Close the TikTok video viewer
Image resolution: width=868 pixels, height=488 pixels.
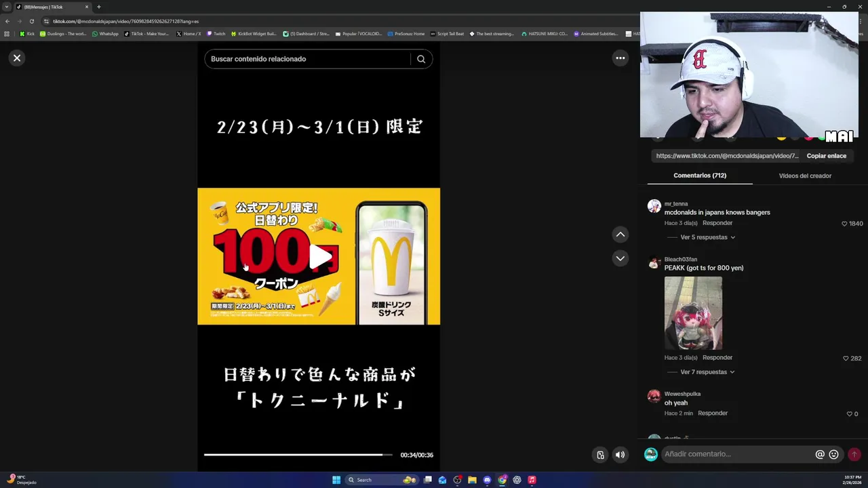click(x=17, y=58)
